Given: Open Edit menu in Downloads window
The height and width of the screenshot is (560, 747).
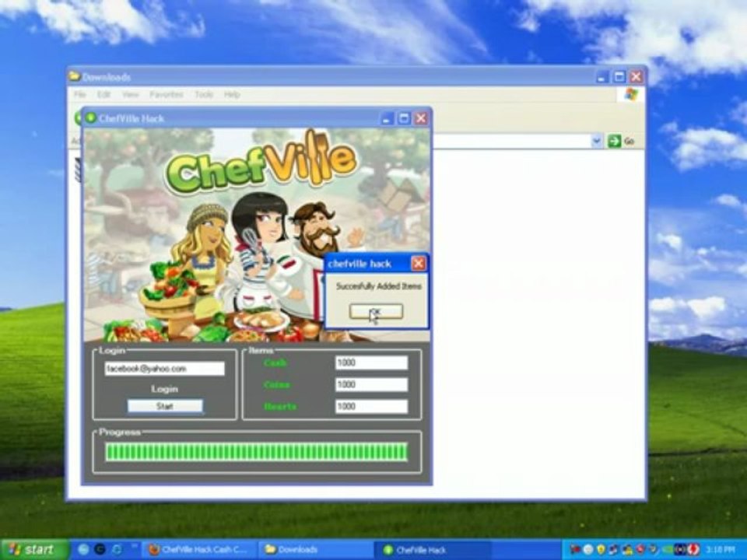Looking at the screenshot, I should point(103,94).
